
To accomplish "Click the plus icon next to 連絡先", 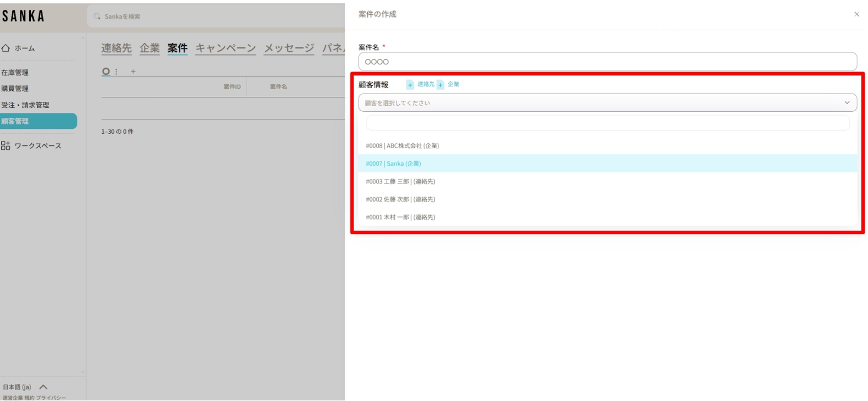I will coord(410,85).
